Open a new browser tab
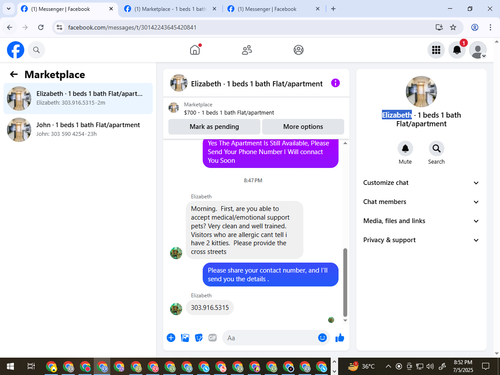This screenshot has width=500, height=375. pos(333,9)
